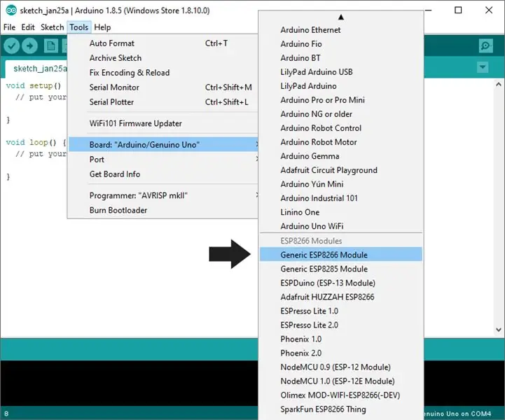This screenshot has height=420, width=505.
Task: Open Serial Monitor from Tools menu
Action: 163,87
